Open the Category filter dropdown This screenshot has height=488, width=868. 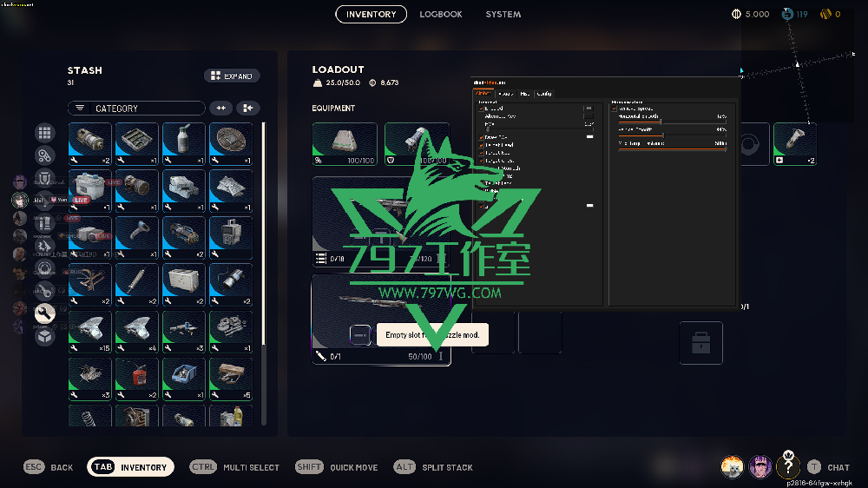coord(136,109)
